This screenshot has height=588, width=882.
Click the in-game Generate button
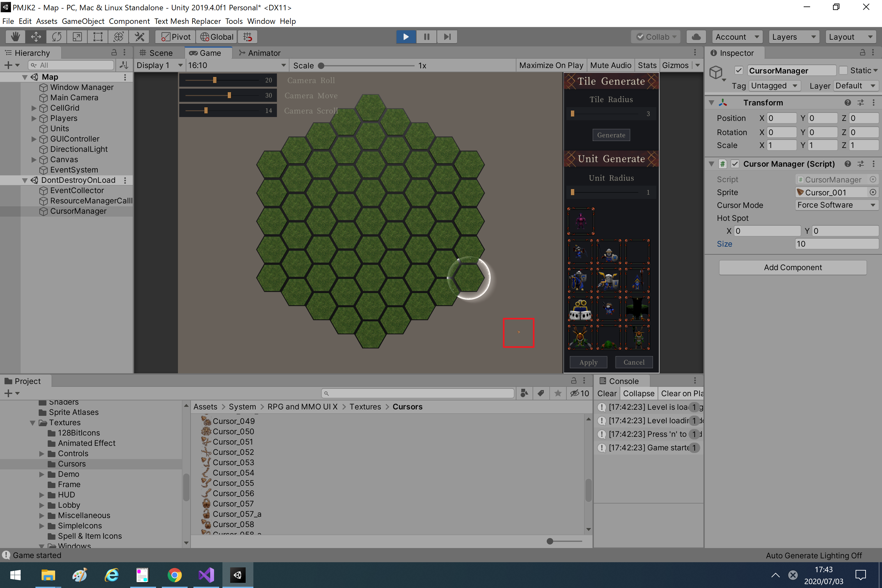[x=611, y=135]
